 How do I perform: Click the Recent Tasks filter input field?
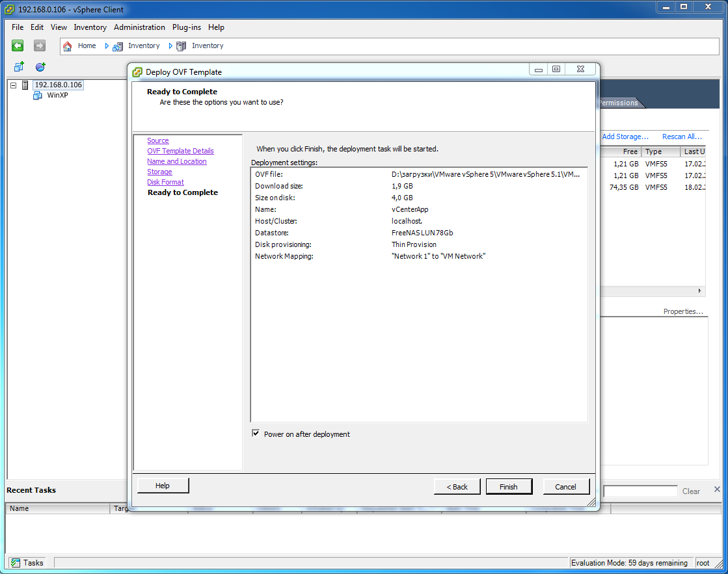(x=640, y=491)
